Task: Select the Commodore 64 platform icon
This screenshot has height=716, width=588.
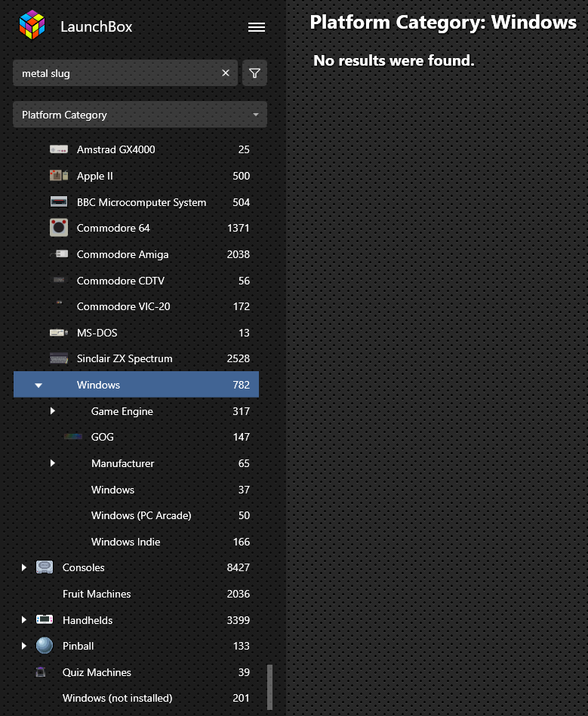Action: click(59, 228)
